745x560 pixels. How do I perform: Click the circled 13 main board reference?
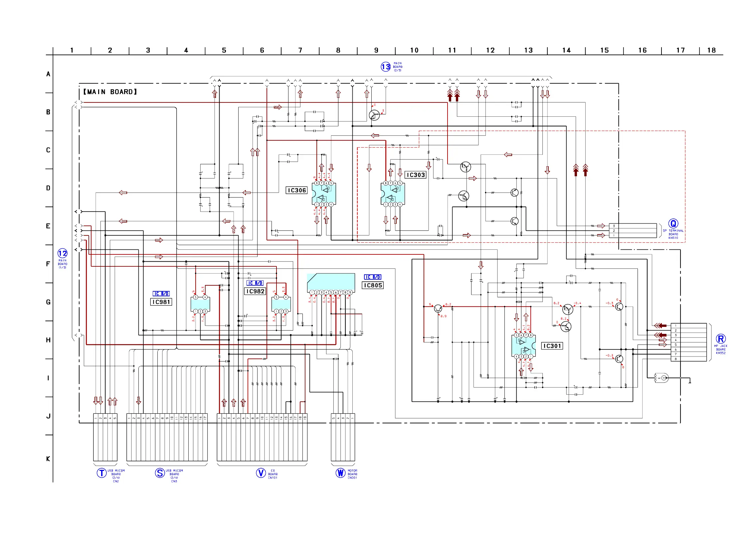[x=386, y=67]
